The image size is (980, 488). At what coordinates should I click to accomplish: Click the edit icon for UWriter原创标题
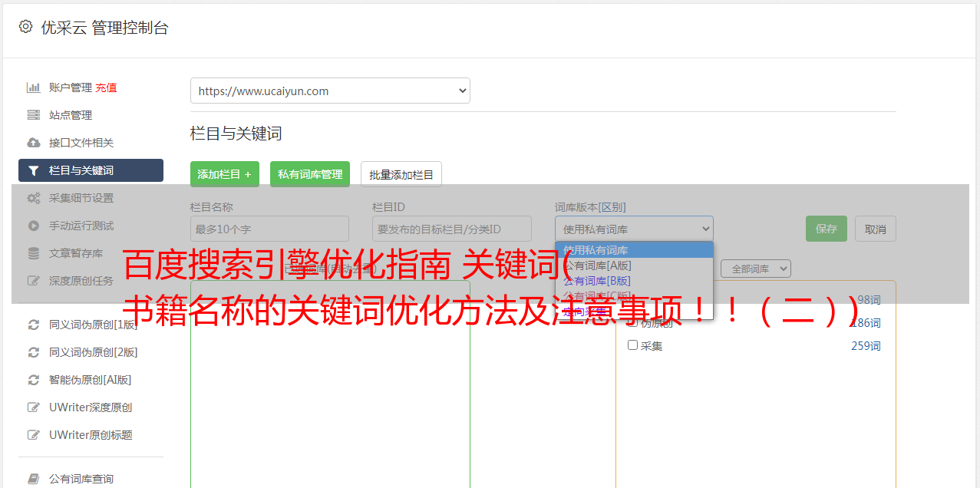pyautogui.click(x=34, y=435)
